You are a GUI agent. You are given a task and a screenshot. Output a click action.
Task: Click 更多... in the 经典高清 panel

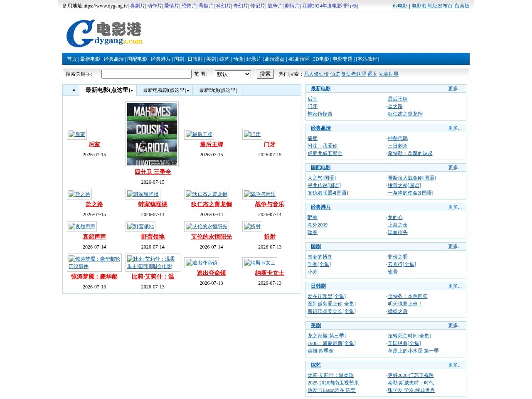click(455, 128)
